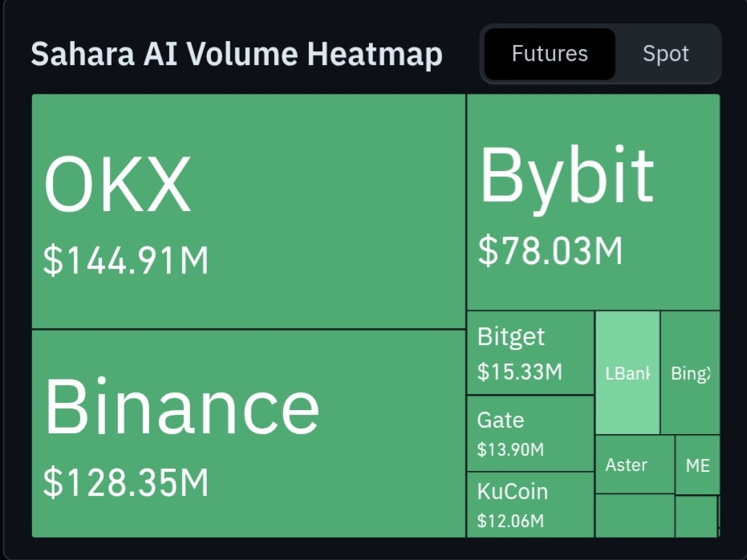Click the Sahara AI Volume Heatmap title
This screenshot has height=560, width=747.
tap(237, 54)
